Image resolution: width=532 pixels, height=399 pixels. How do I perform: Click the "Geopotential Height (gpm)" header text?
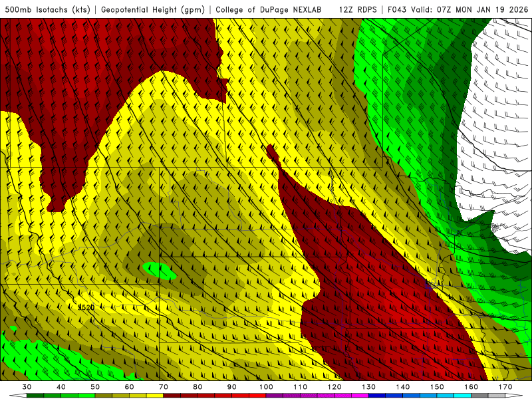153,9
